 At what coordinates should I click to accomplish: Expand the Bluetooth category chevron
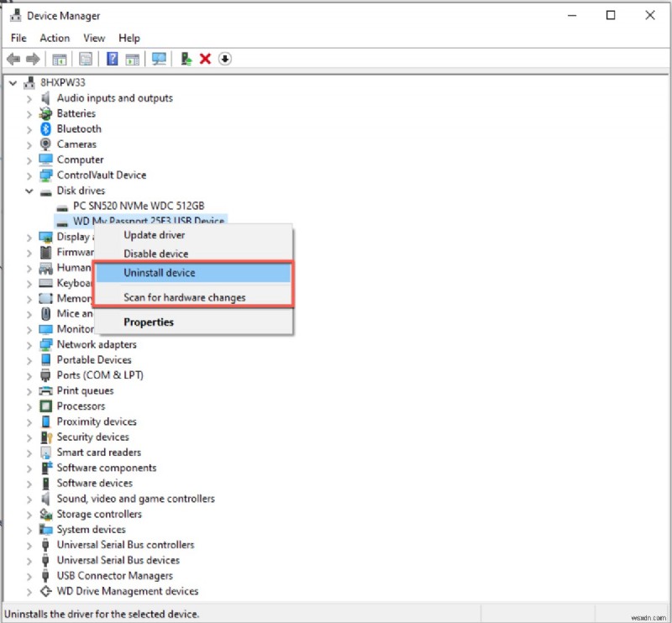(x=29, y=129)
